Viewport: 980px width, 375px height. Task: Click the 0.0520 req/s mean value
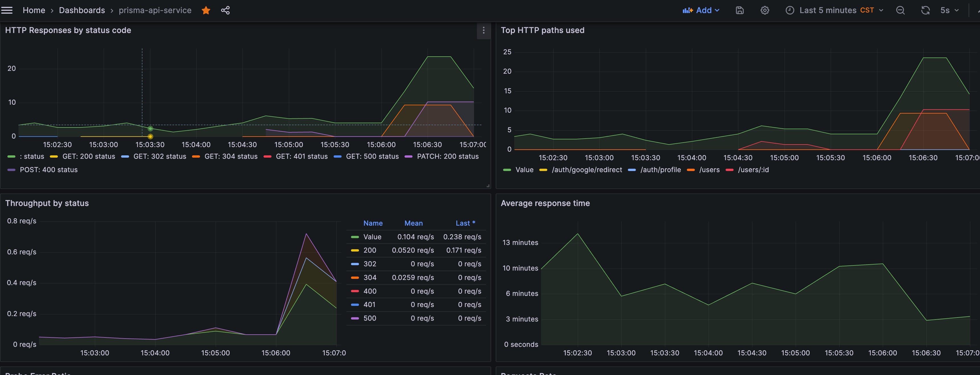(x=413, y=250)
